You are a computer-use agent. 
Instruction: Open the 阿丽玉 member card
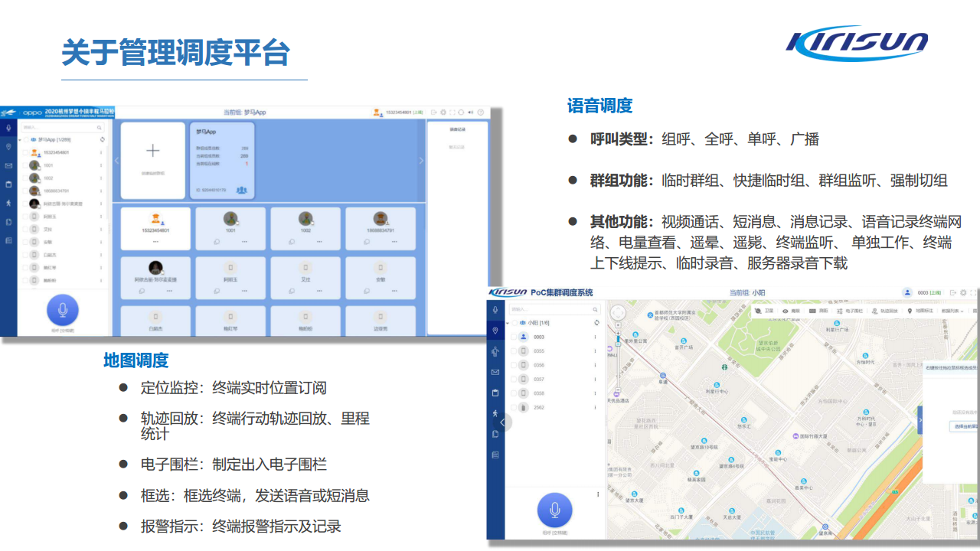(230, 276)
